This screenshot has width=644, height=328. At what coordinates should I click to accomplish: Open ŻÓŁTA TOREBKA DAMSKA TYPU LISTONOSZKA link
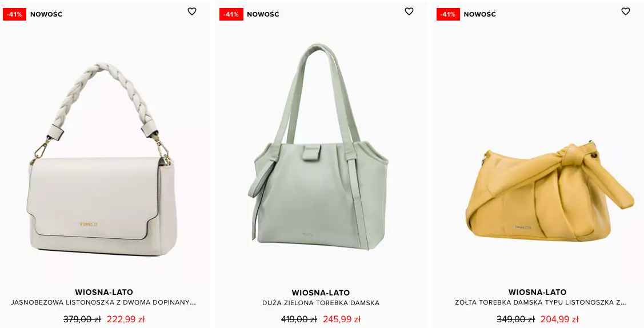(541, 302)
